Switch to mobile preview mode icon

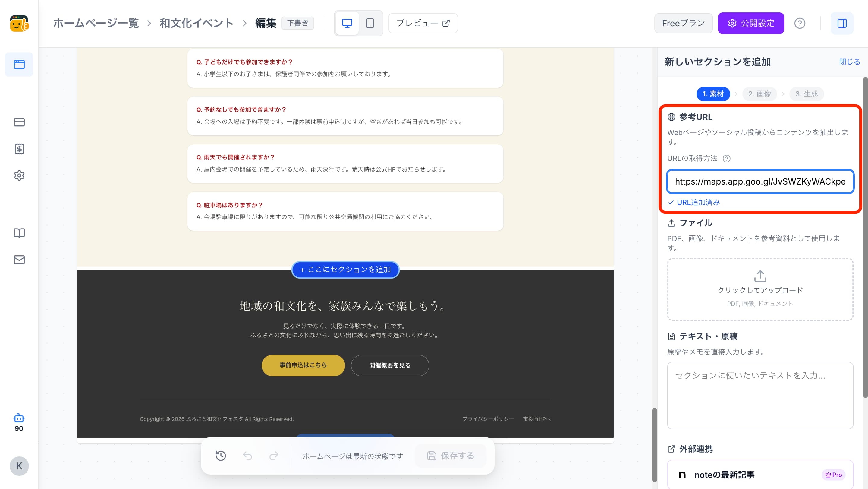(x=370, y=23)
